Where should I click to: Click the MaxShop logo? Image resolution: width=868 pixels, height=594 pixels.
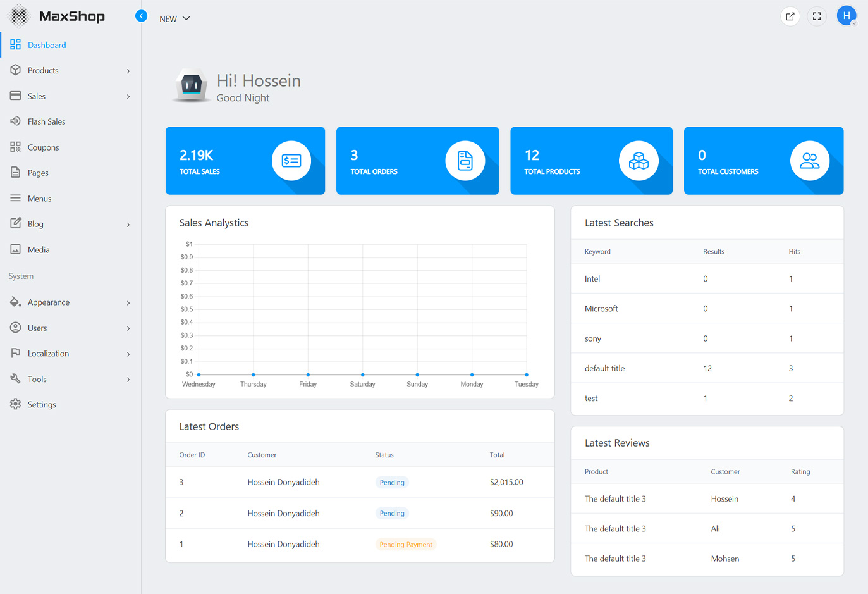56,16
